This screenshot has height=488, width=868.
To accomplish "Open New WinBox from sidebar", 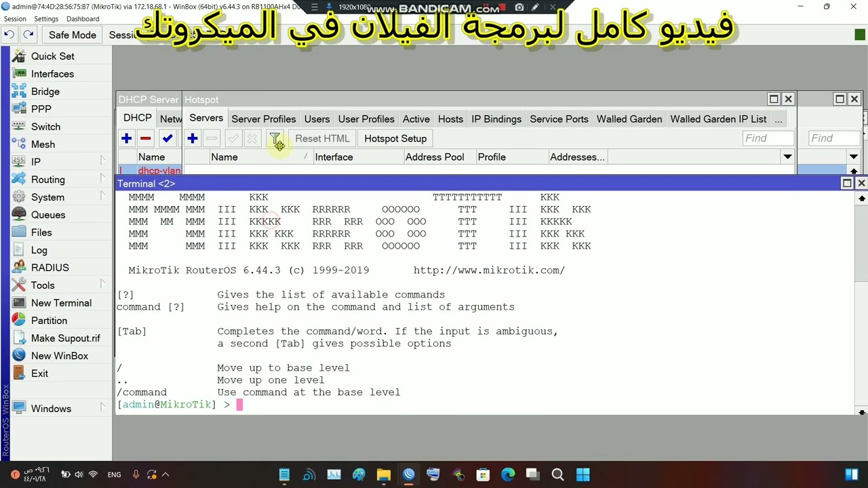I will click(x=60, y=356).
